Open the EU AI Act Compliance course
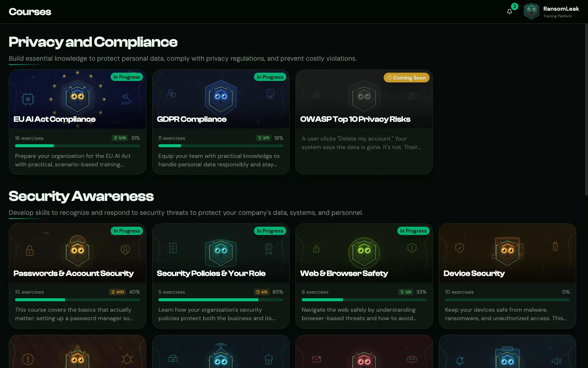The width and height of the screenshot is (588, 368). point(78,122)
